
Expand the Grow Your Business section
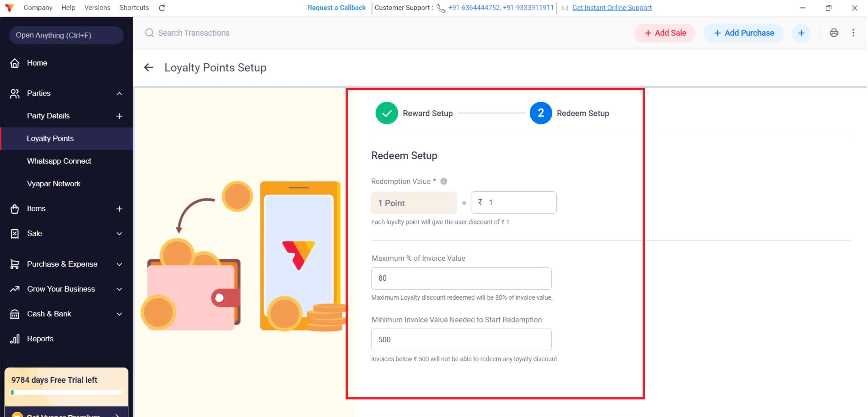click(119, 289)
